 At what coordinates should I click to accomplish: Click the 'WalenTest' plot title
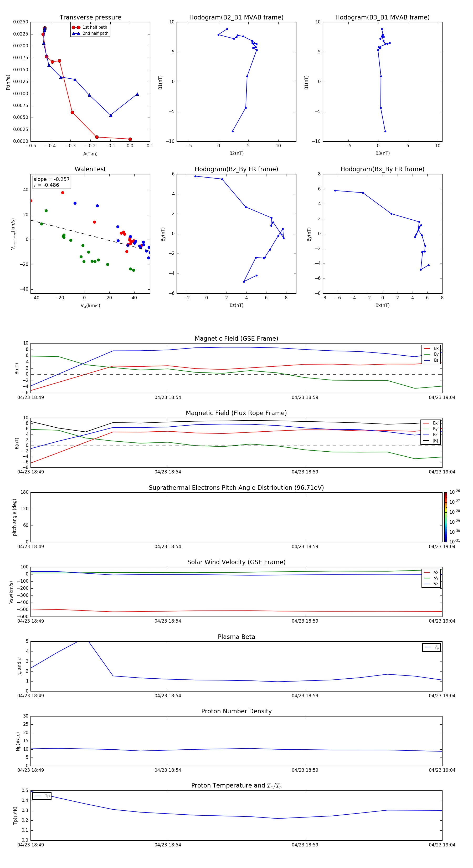pos(90,169)
